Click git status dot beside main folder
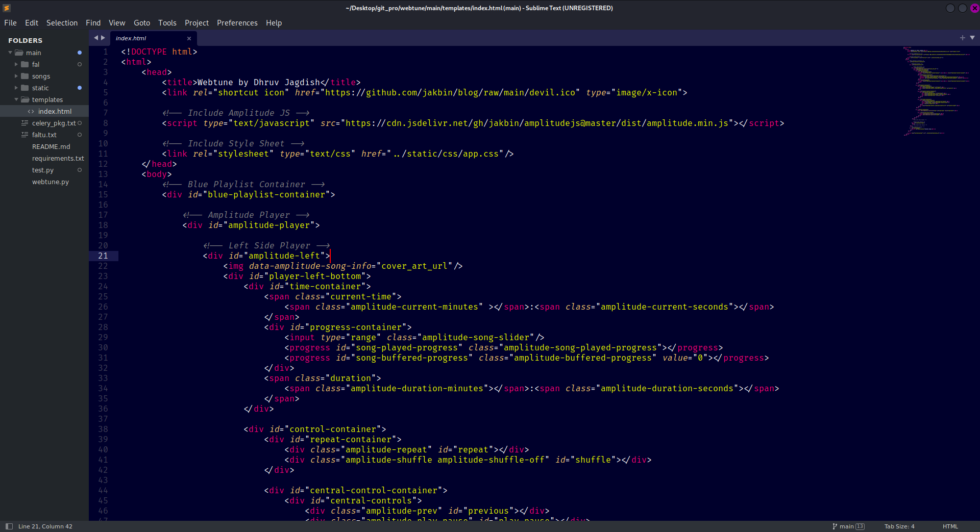Image resolution: width=980 pixels, height=532 pixels. coord(80,53)
